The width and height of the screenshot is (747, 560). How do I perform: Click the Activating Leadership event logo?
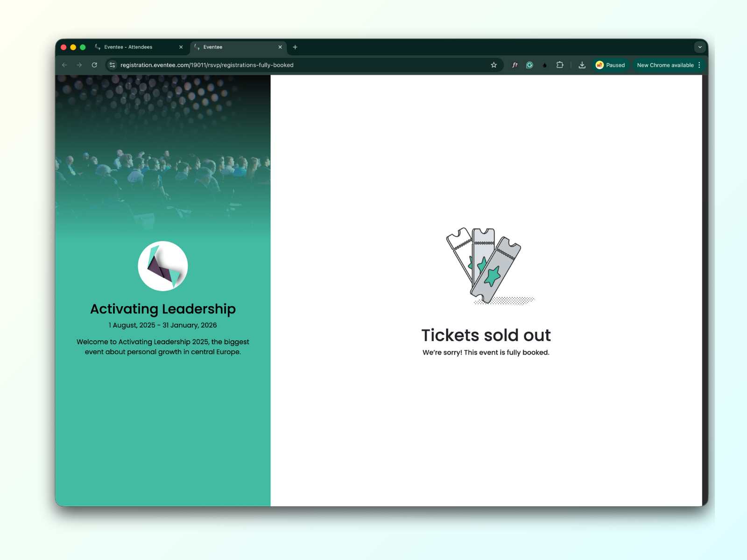[163, 266]
